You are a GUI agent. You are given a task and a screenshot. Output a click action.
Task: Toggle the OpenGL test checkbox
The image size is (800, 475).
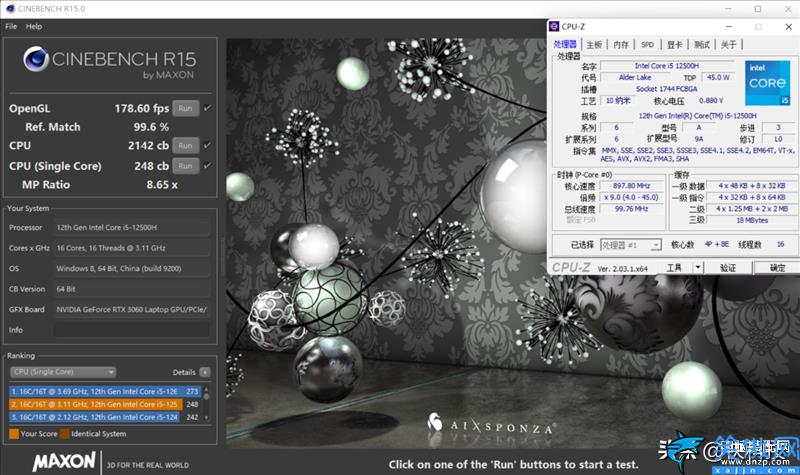[207, 108]
